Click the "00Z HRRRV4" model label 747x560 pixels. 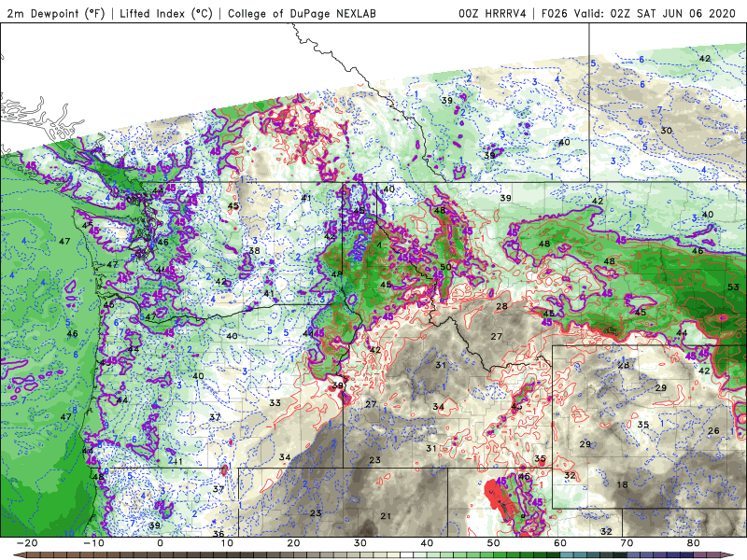coord(492,13)
